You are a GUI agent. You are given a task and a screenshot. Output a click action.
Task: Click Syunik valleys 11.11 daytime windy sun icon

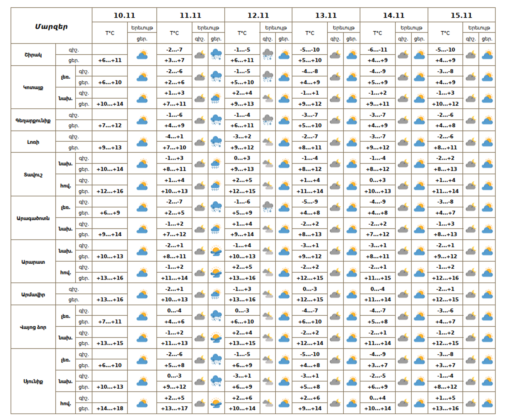coord(216,403)
